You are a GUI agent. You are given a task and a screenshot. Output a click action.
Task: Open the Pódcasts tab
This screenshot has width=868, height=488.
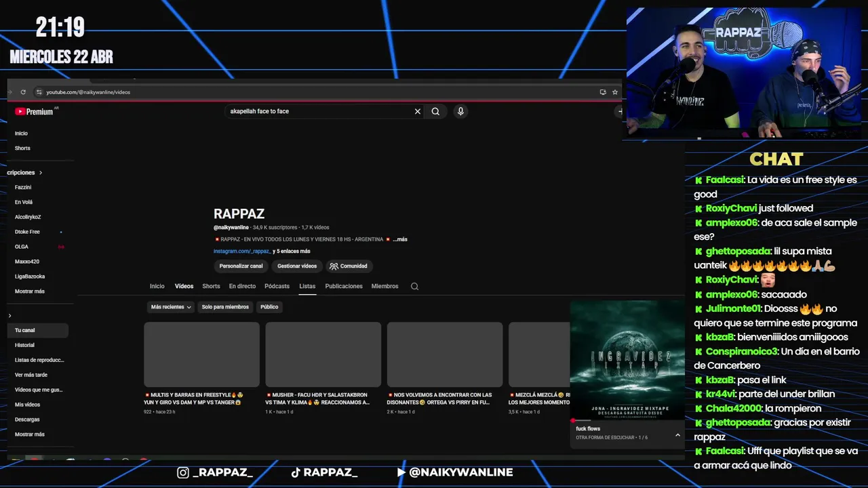tap(277, 286)
